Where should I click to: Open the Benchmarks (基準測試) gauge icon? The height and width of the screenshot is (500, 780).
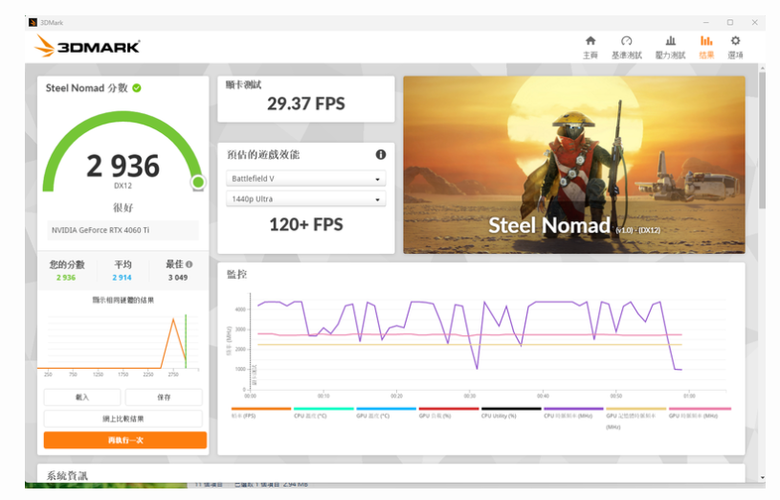pyautogui.click(x=626, y=41)
